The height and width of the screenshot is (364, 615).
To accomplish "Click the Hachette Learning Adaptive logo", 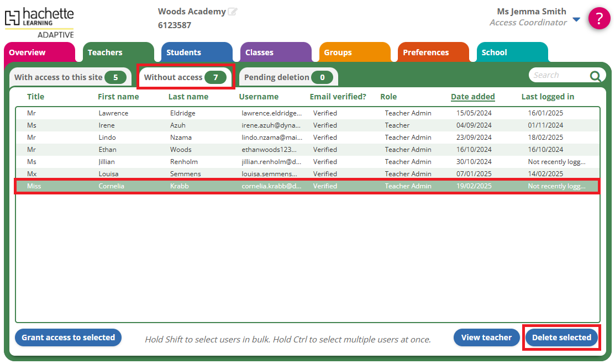I will 39,22.
